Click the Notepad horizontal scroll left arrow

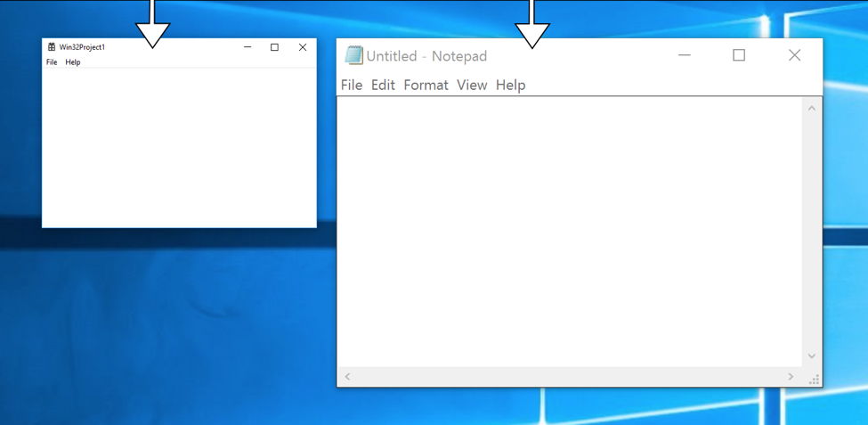[347, 377]
